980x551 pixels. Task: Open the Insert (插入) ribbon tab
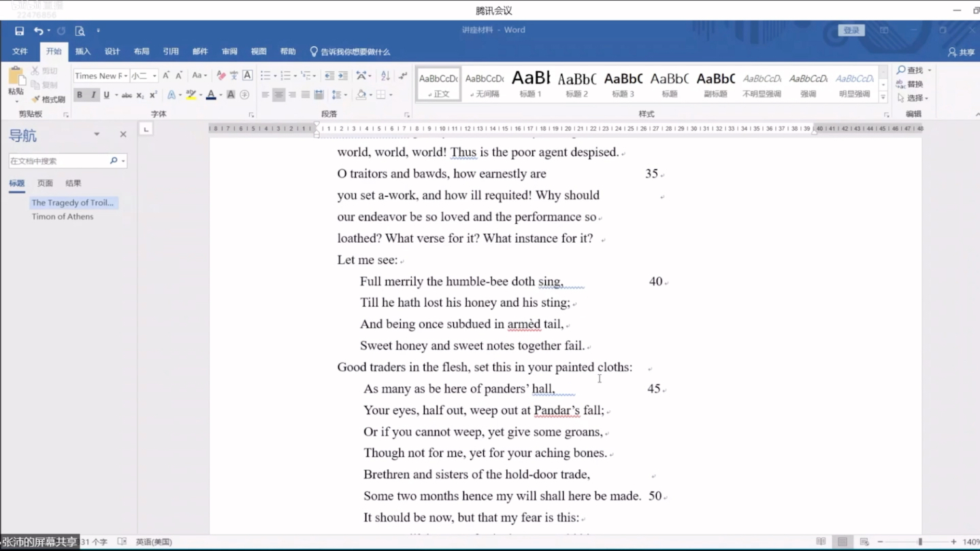(x=82, y=52)
